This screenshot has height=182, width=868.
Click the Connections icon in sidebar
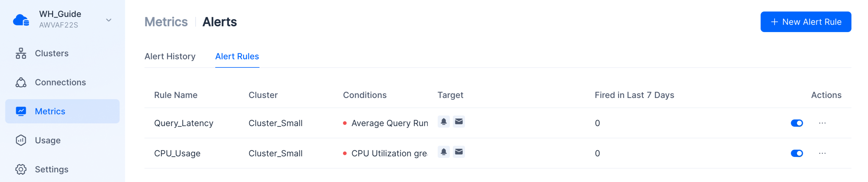[21, 83]
